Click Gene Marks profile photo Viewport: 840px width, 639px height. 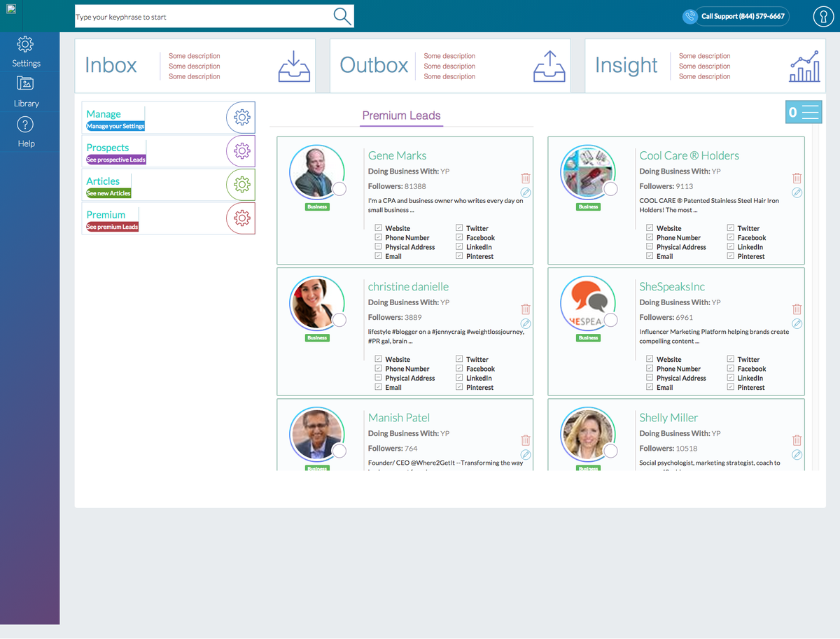click(316, 173)
